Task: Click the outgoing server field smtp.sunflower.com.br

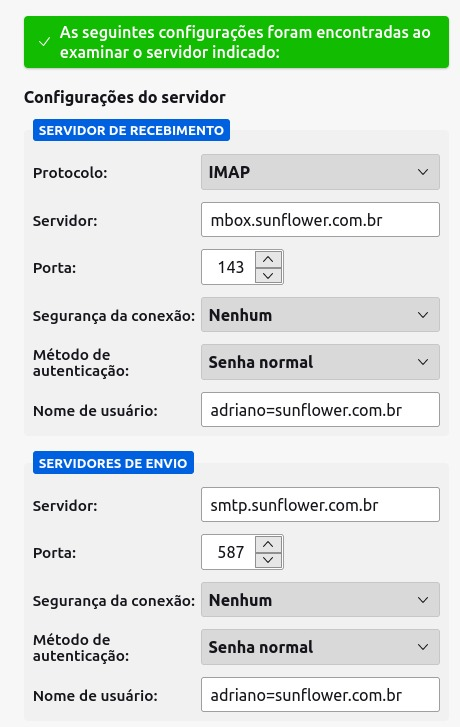Action: pos(320,504)
